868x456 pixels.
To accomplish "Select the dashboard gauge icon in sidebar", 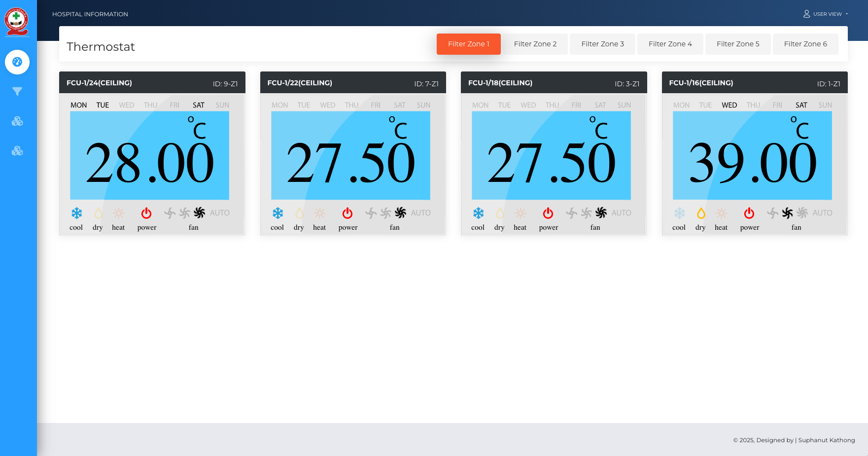I will tap(17, 62).
